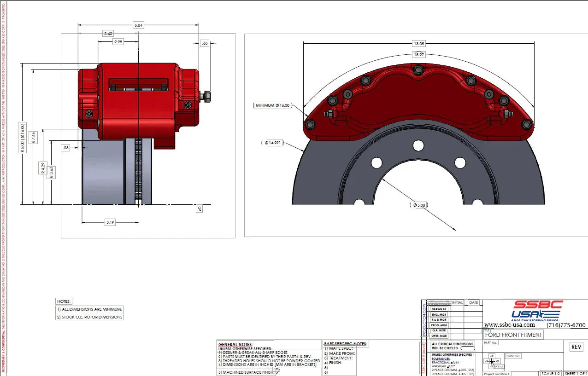Open the www.ssbc-usa.com website link

[x=509, y=325]
